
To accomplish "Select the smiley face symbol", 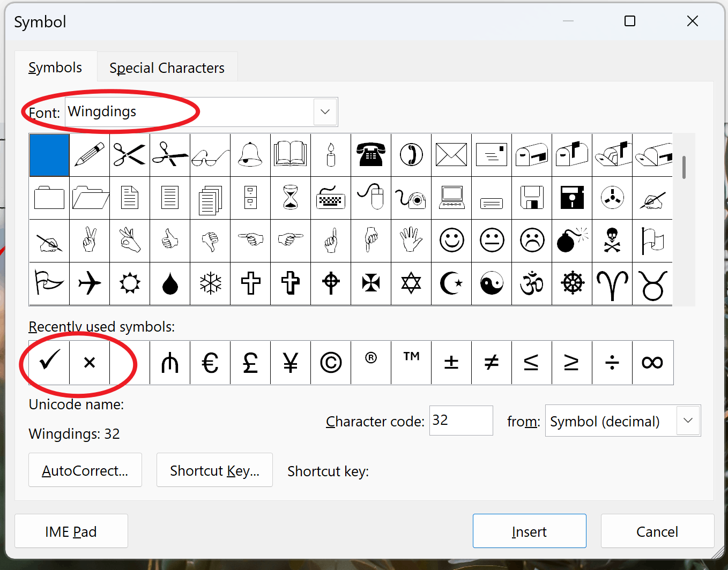I will click(451, 241).
